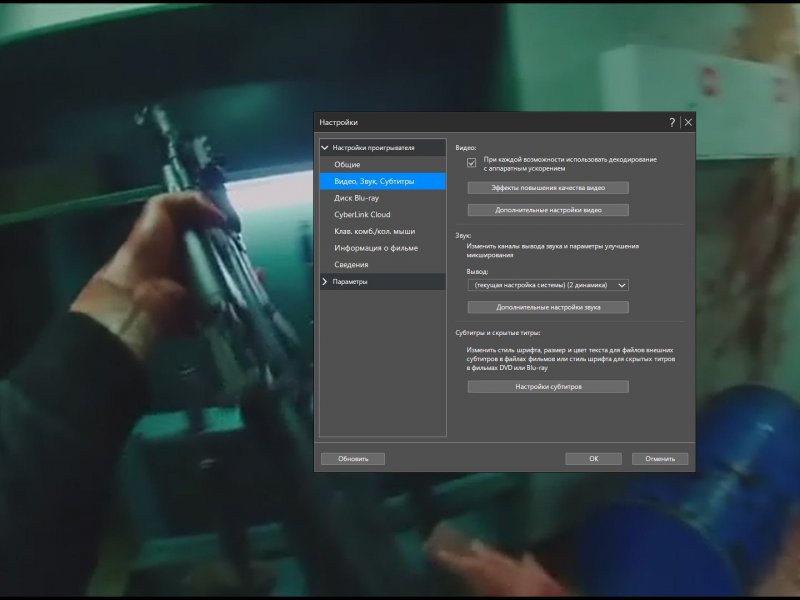Select Общие in the settings list

pyautogui.click(x=383, y=164)
